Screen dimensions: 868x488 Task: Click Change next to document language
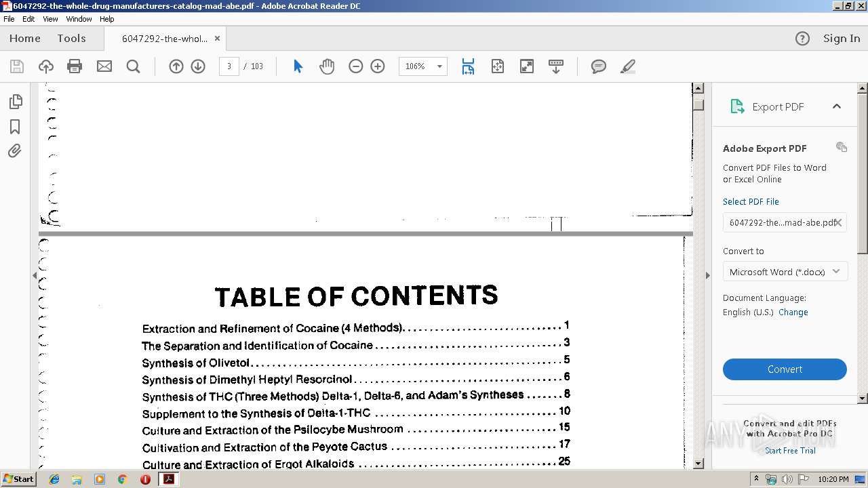[x=793, y=312]
